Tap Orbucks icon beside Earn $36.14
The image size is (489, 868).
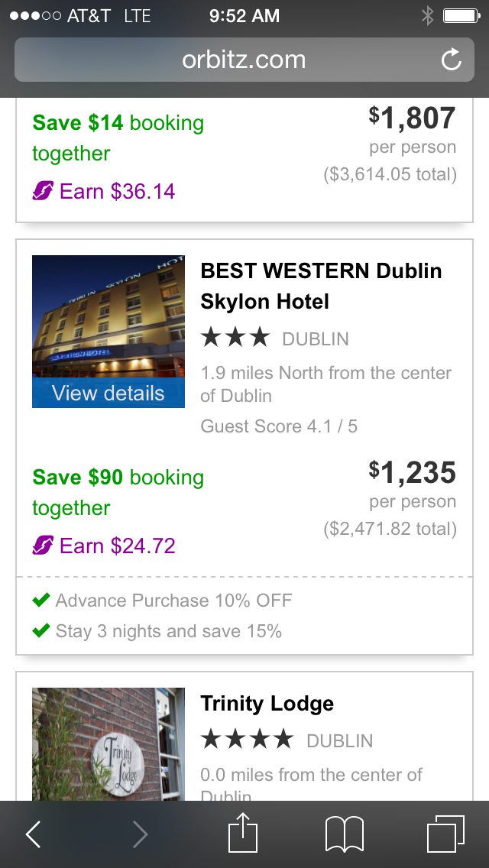43,191
